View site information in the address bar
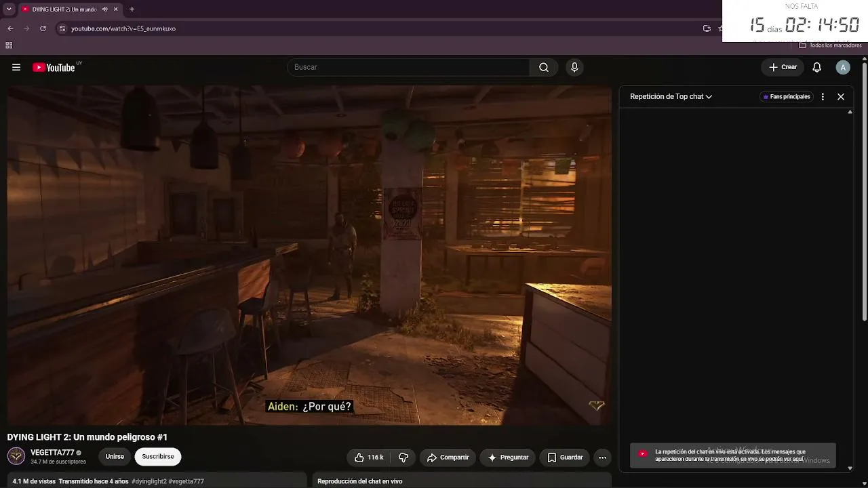The image size is (868, 488). coord(62,28)
